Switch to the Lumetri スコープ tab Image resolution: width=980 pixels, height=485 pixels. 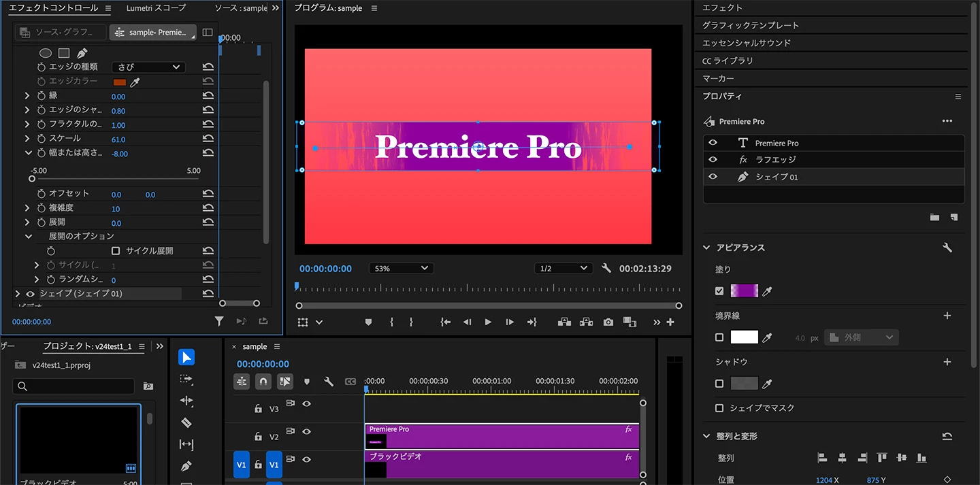[156, 8]
